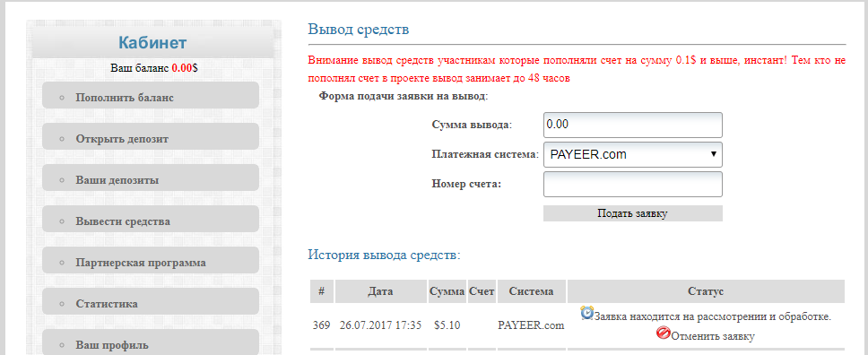868x355 pixels.
Task: Click the Заявка находится на рассмотрении status text
Action: tap(713, 316)
